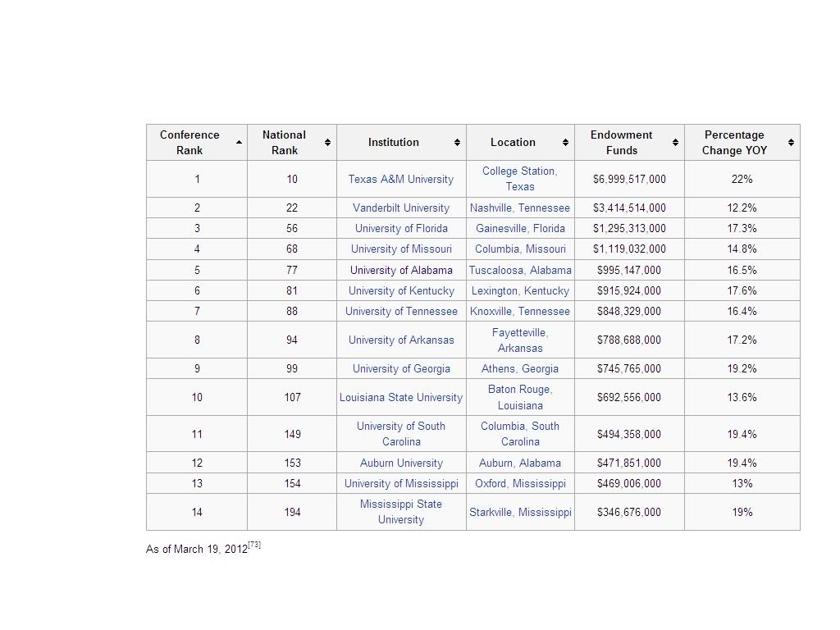Select national rank 107 cell

coord(292,398)
